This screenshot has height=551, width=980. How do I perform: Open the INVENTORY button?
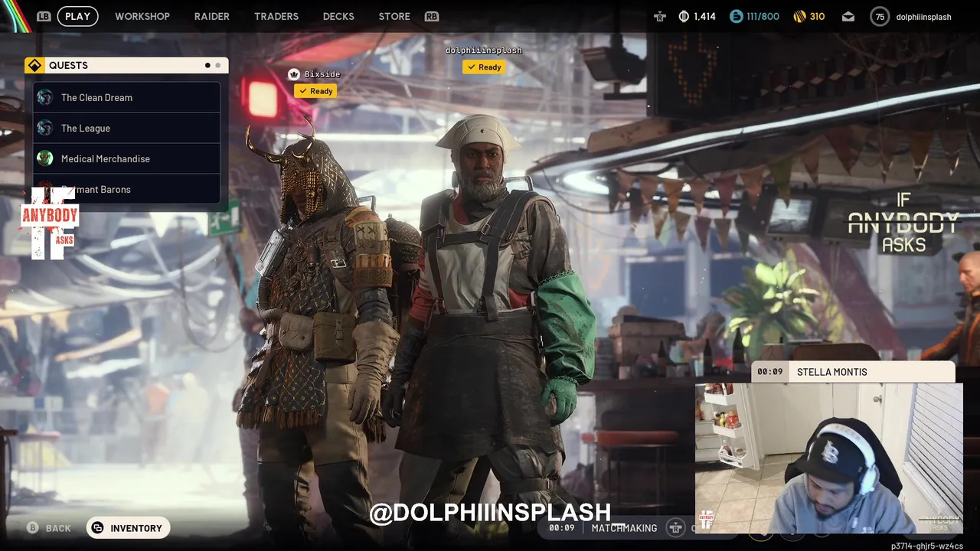[x=129, y=528]
